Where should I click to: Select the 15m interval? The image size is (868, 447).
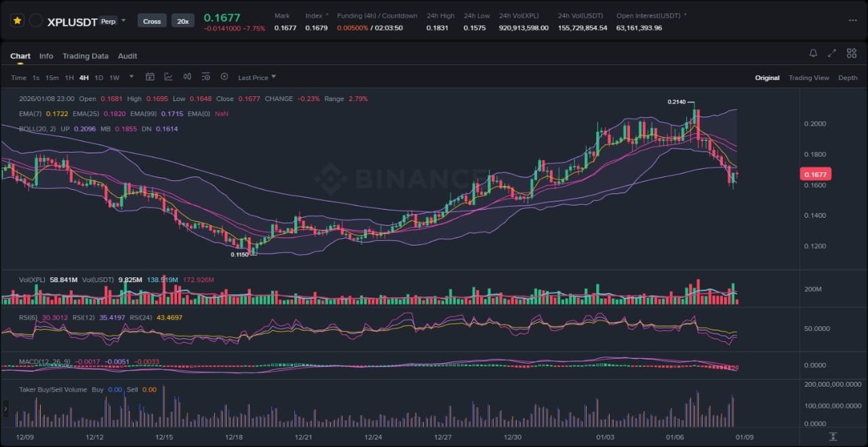click(52, 77)
